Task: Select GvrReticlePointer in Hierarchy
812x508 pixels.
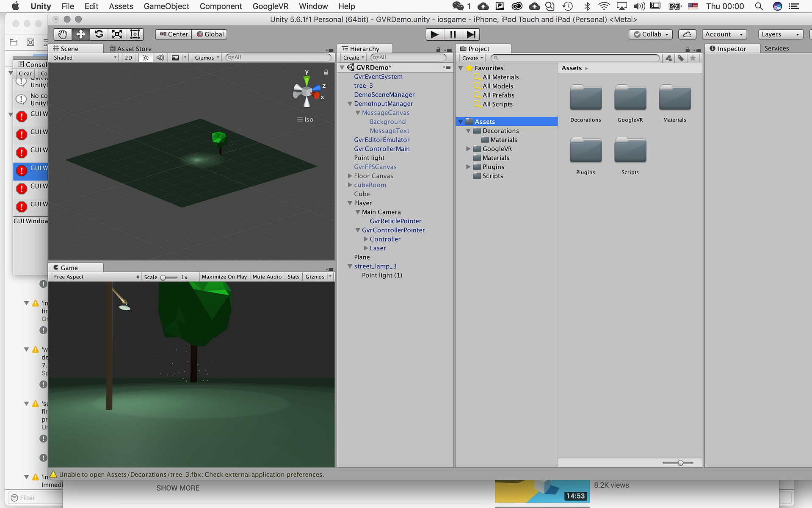Action: point(395,221)
